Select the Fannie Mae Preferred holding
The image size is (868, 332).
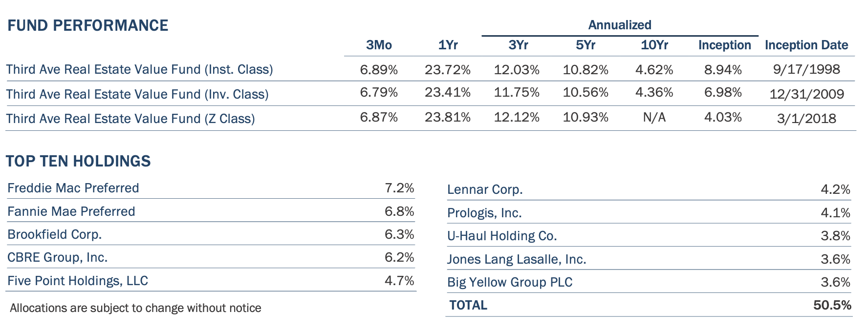(x=71, y=211)
